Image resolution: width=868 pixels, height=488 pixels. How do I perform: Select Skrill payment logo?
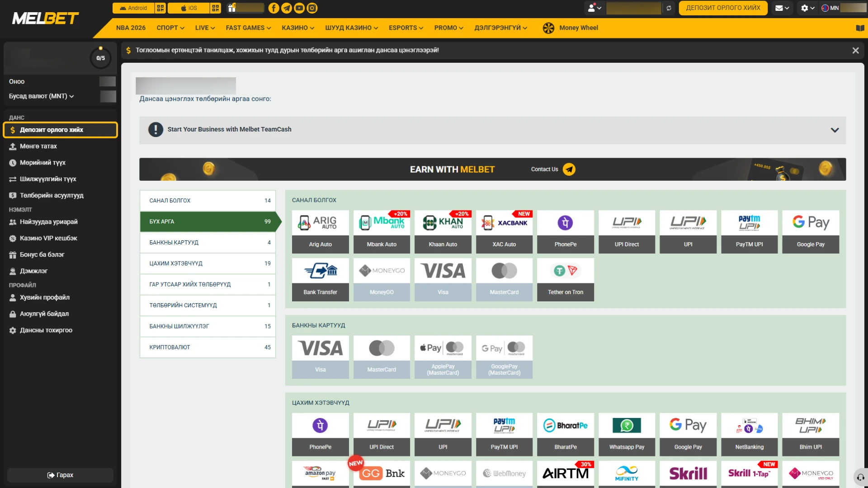pyautogui.click(x=688, y=474)
